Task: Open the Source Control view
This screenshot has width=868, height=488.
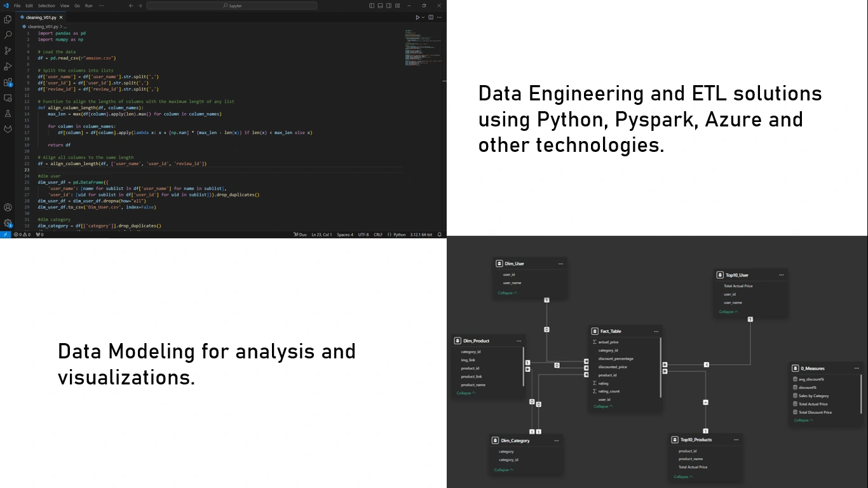Action: point(8,51)
